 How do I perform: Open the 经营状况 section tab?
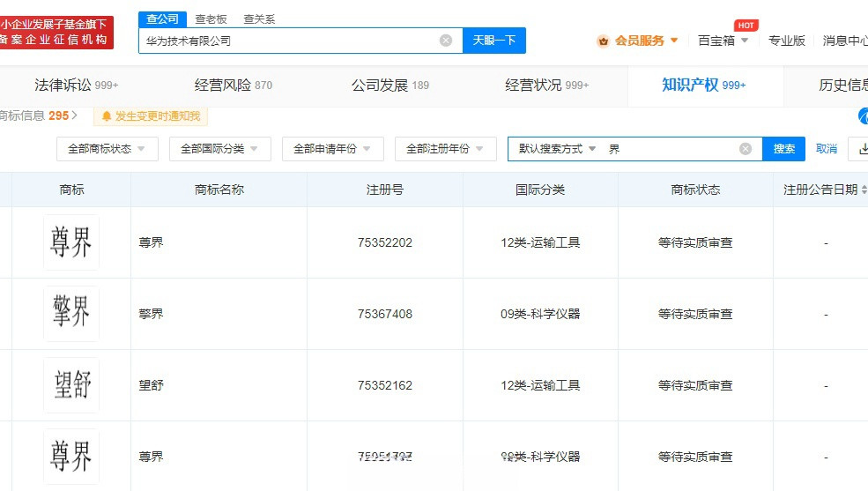547,86
